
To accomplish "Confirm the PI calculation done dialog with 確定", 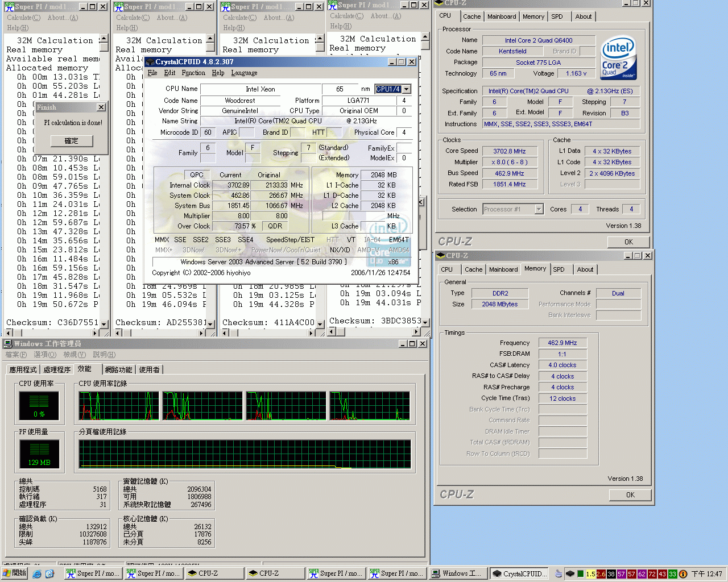I will coord(72,141).
